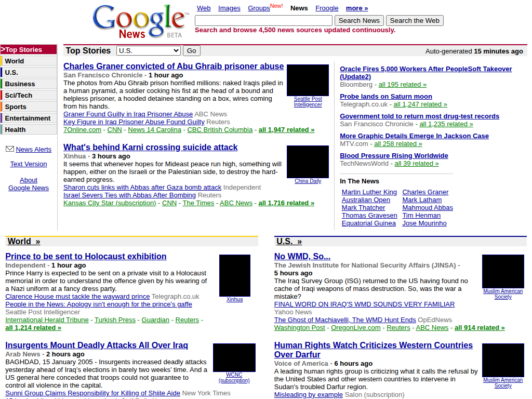Image resolution: width=532 pixels, height=399 pixels.
Task: Open the About Google News link
Action: click(x=29, y=184)
